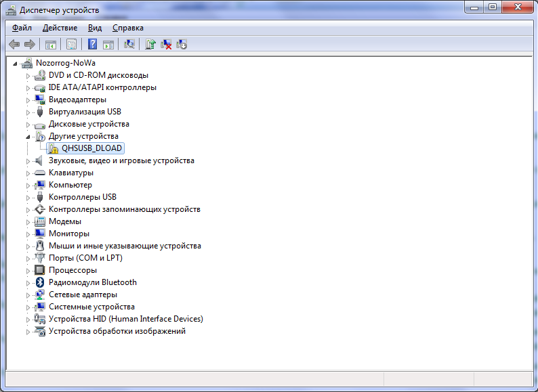
Task: Select the Контроллеры USB entry
Action: pyautogui.click(x=82, y=197)
